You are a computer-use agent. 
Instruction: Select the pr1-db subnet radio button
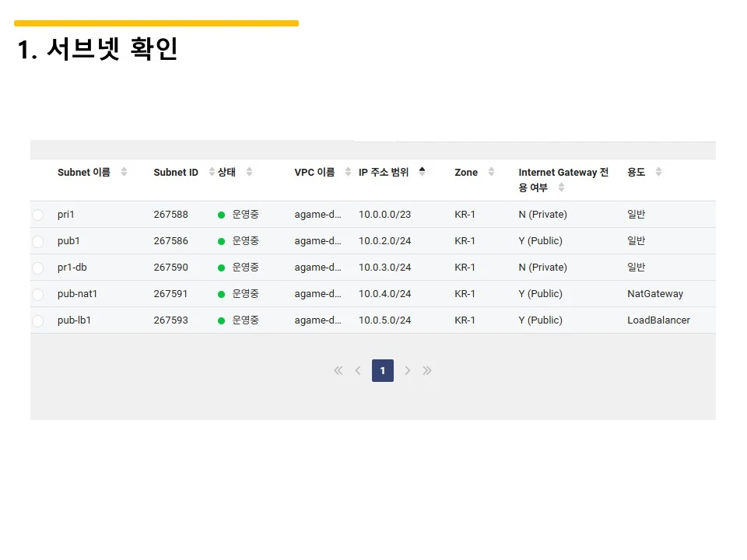coord(37,267)
